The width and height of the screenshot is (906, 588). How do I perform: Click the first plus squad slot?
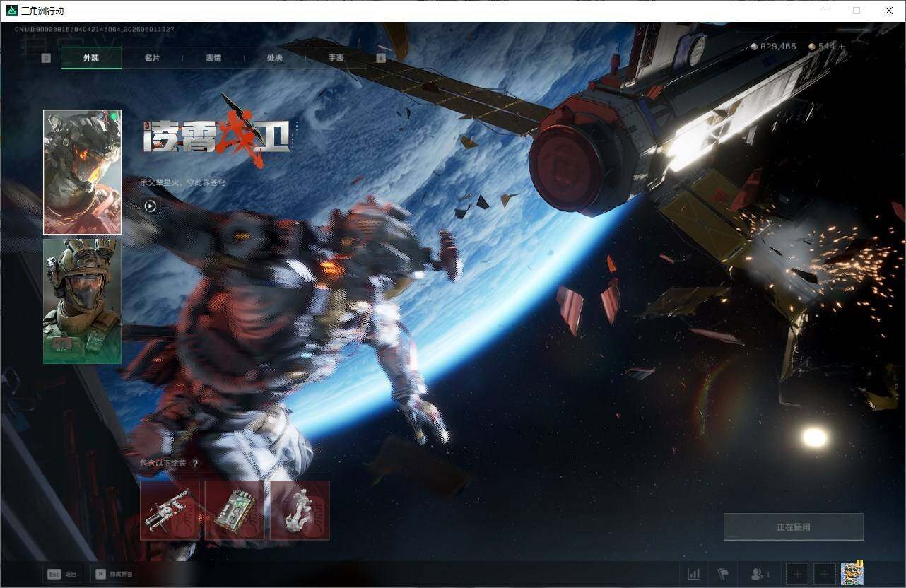[797, 575]
